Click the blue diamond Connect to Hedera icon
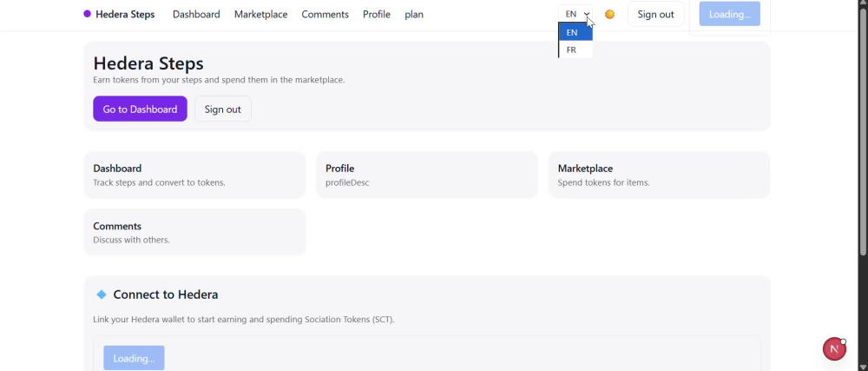 coord(102,295)
